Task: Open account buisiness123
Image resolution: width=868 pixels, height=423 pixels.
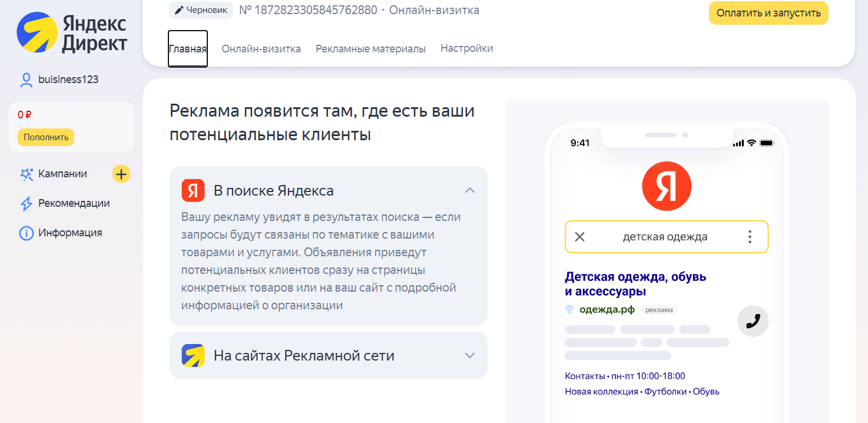Action: 68,80
